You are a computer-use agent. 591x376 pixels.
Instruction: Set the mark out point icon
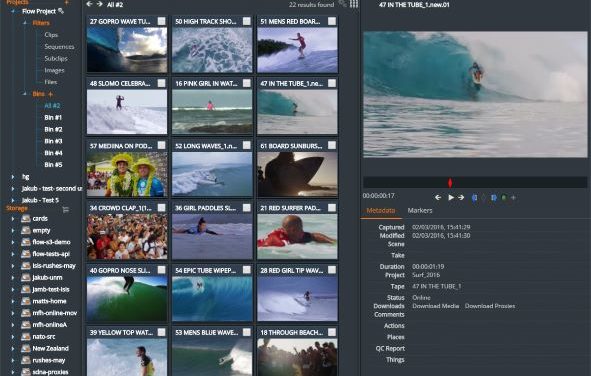click(x=493, y=197)
